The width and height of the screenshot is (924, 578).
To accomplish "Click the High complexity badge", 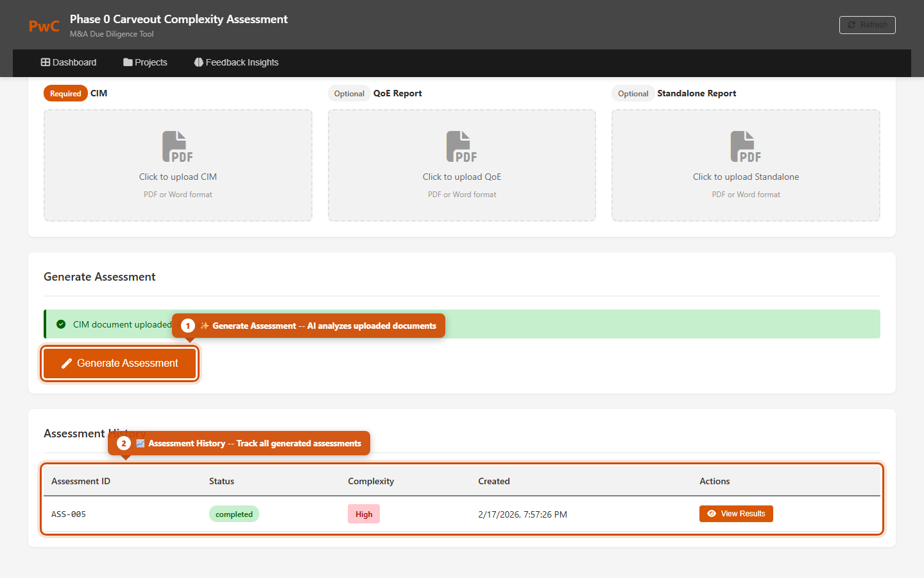I will click(x=364, y=514).
